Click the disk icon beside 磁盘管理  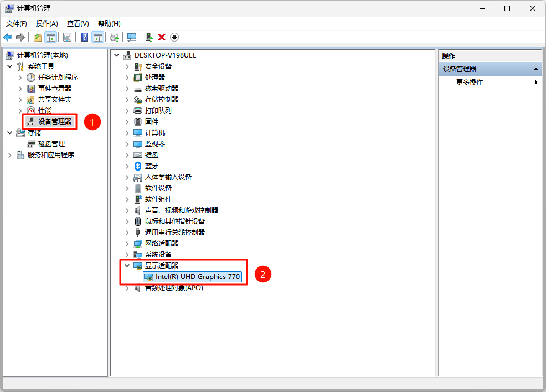31,144
